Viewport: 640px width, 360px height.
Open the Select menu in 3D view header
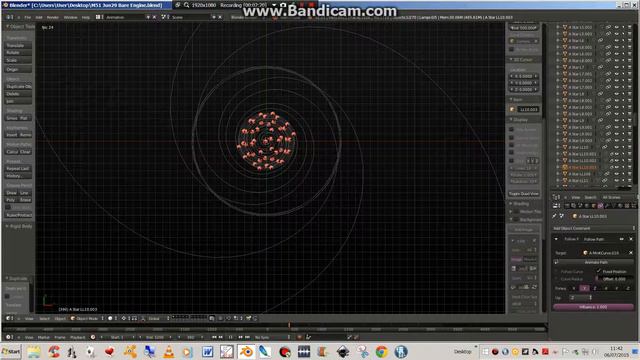(x=44, y=318)
